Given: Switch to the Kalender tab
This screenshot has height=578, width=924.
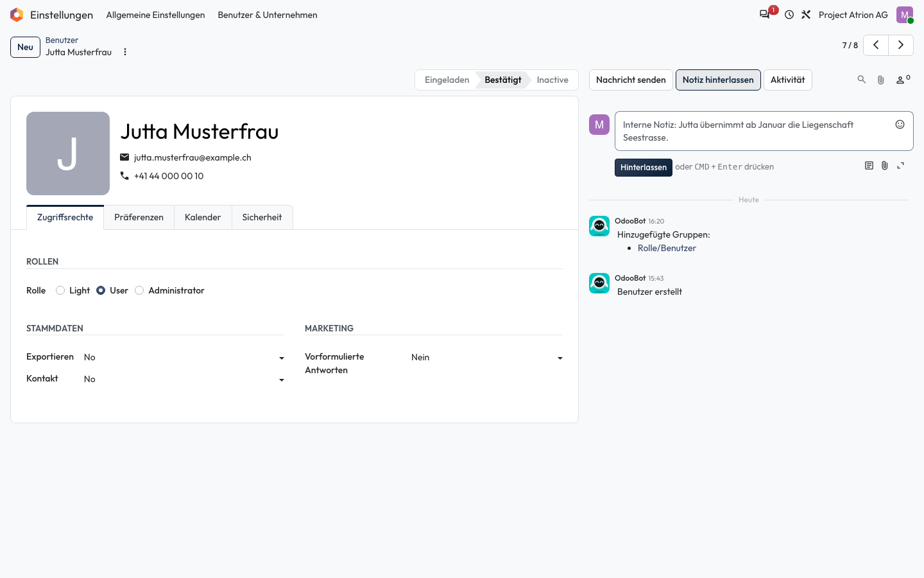Looking at the screenshot, I should click(203, 217).
